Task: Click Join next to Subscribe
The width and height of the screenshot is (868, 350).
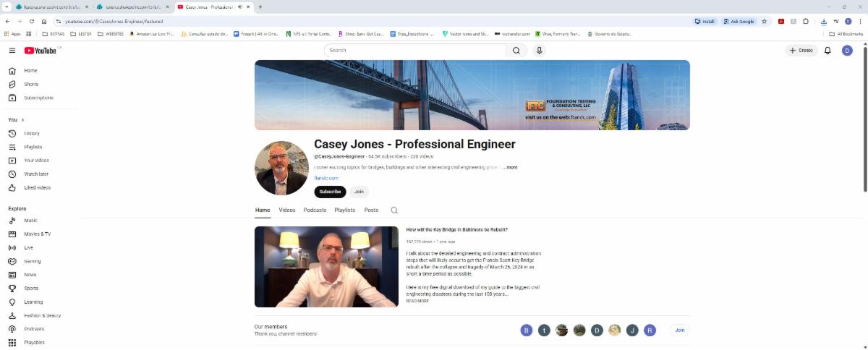Action: (x=359, y=192)
